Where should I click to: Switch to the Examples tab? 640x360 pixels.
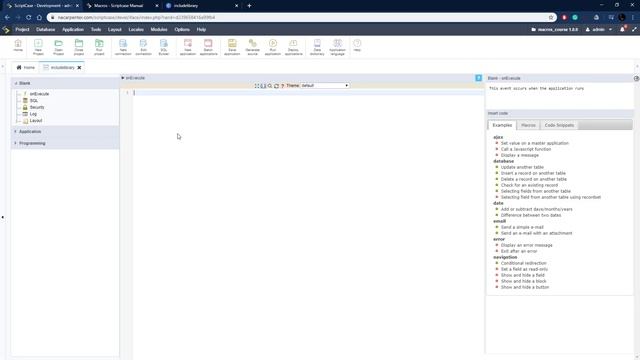click(502, 125)
